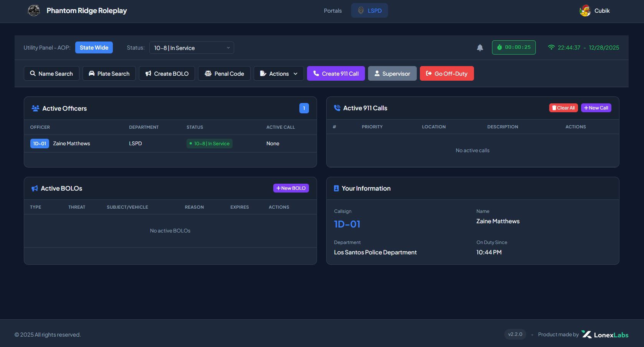Add a New BOLO

(x=291, y=188)
